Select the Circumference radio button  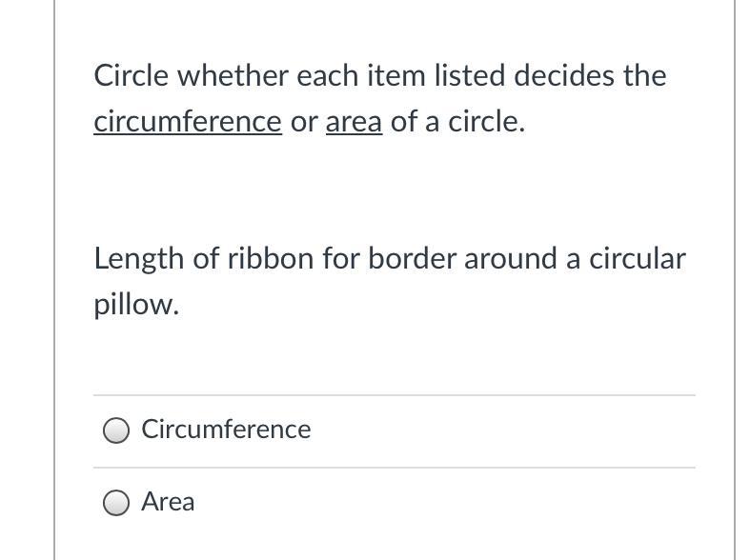pos(116,430)
